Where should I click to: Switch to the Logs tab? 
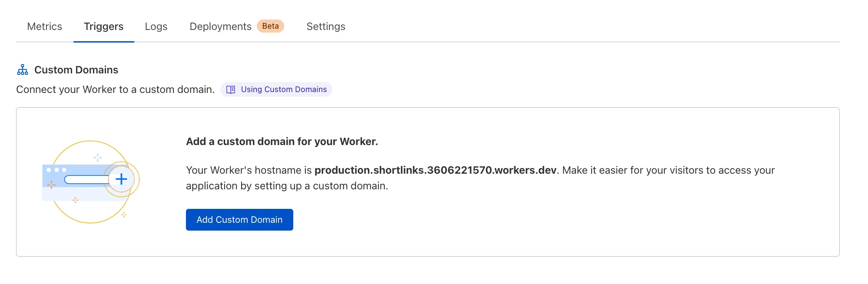[x=156, y=26]
